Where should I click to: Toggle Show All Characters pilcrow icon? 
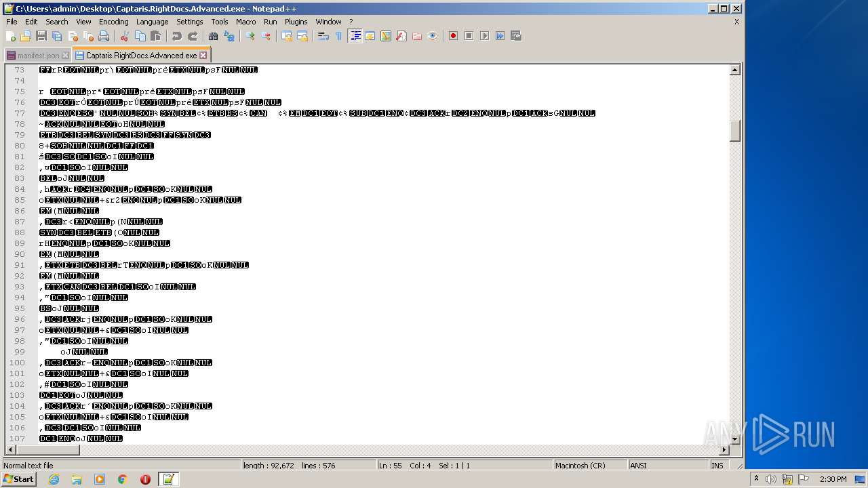point(338,36)
